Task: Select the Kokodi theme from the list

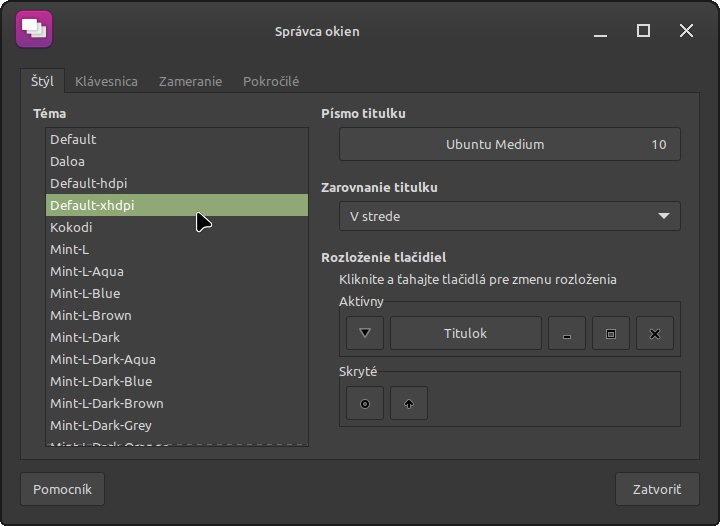Action: point(71,227)
